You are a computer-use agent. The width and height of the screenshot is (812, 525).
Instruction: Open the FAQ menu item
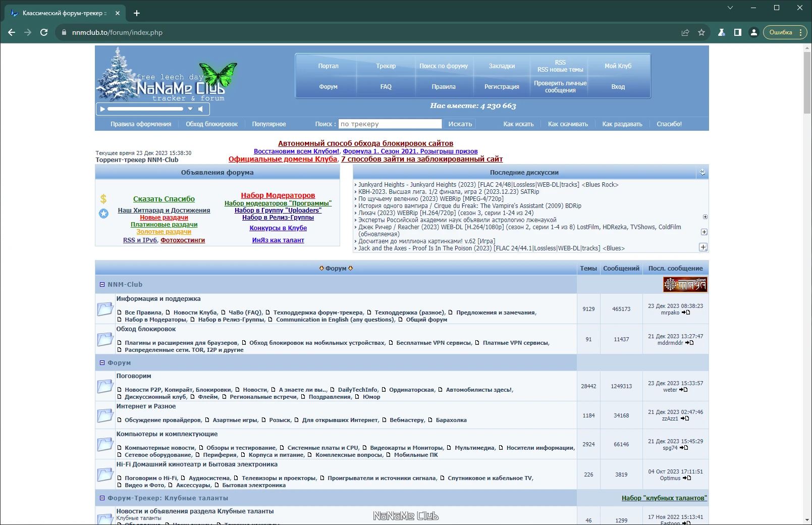tap(386, 87)
